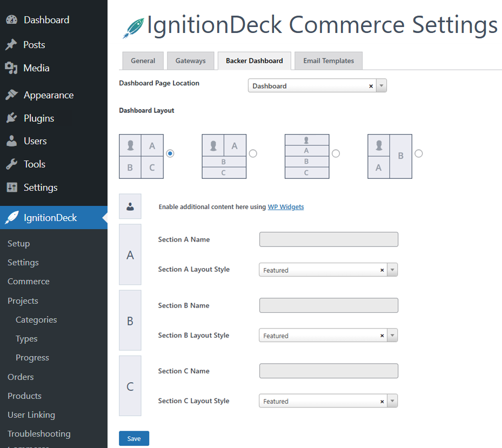
Task: Select the Backer Dashboard tab
Action: pos(254,61)
